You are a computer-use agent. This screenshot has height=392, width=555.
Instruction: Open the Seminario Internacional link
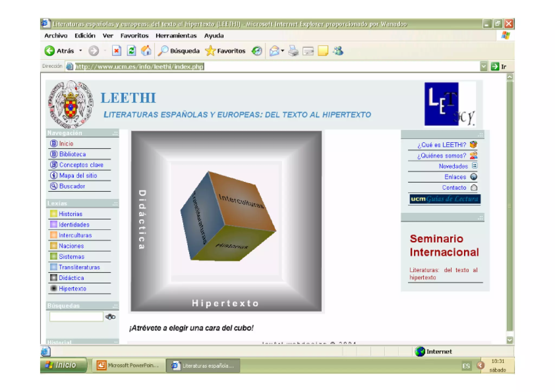pyautogui.click(x=444, y=245)
